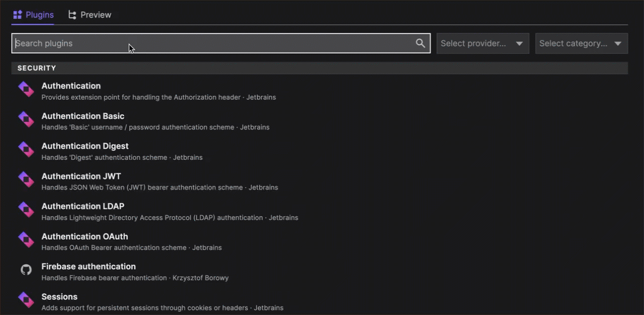Click the Authentication LDAP plugin icon
This screenshot has height=315, width=644.
tap(26, 209)
